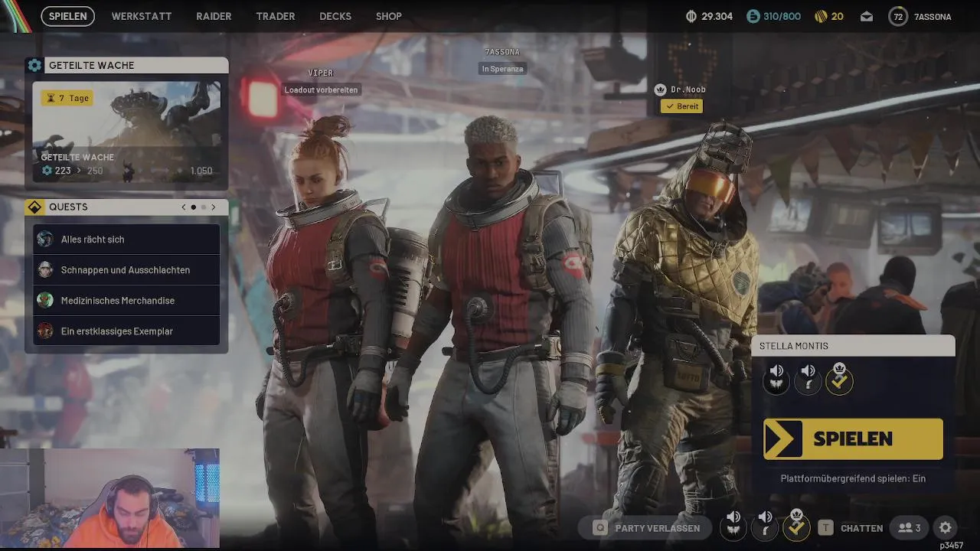
Task: Toggle 'Plattformübergreifend spielen: Ein' crossplay setting
Action: click(853, 478)
